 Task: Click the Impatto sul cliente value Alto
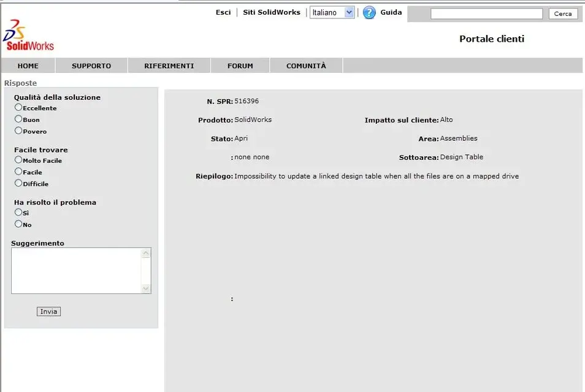coord(446,120)
